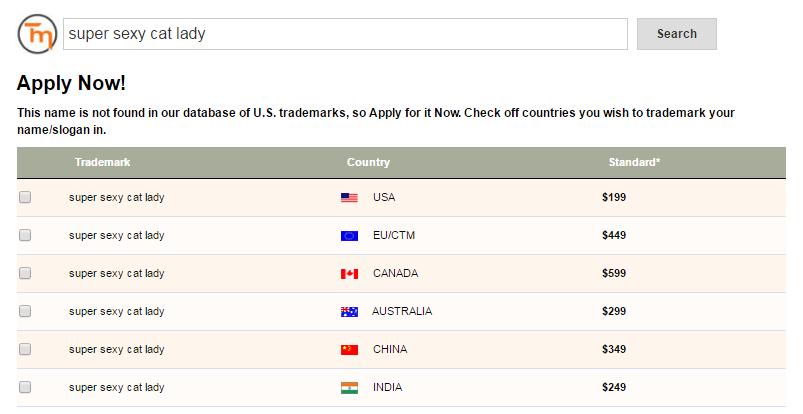
Task: Click the trademark name search field
Action: (x=345, y=34)
